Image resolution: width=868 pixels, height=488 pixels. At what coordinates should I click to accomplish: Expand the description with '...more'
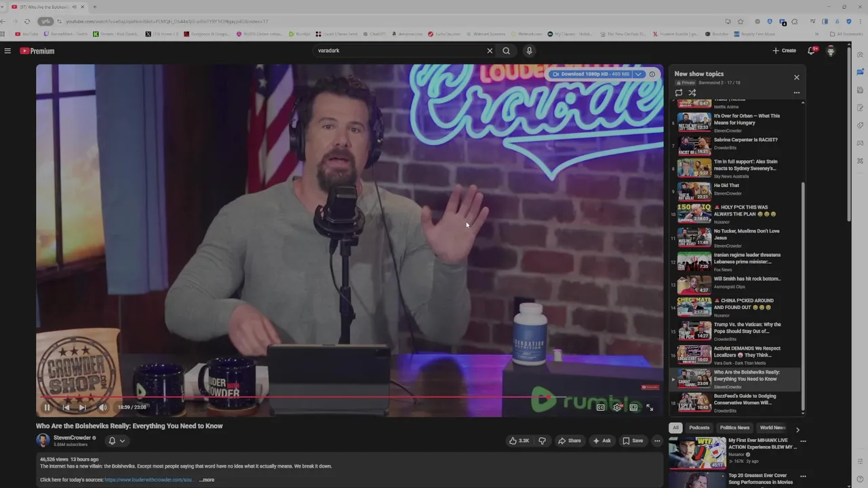click(x=207, y=480)
